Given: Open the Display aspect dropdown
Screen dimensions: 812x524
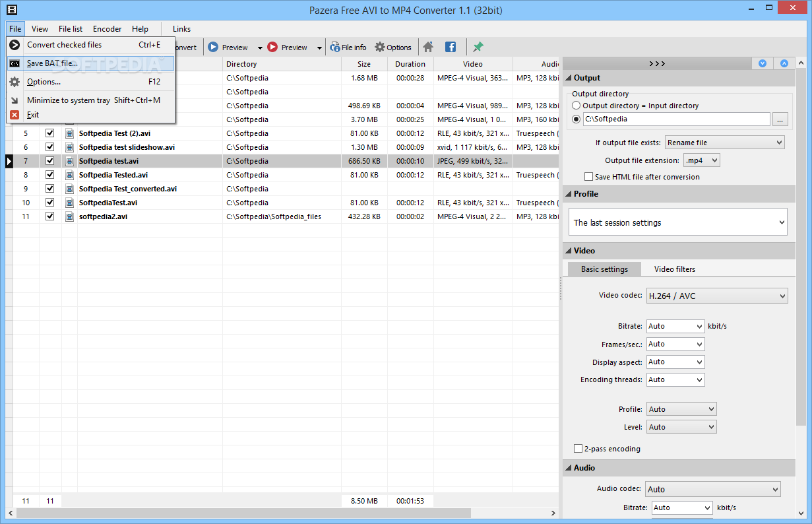Looking at the screenshot, I should pyautogui.click(x=675, y=362).
